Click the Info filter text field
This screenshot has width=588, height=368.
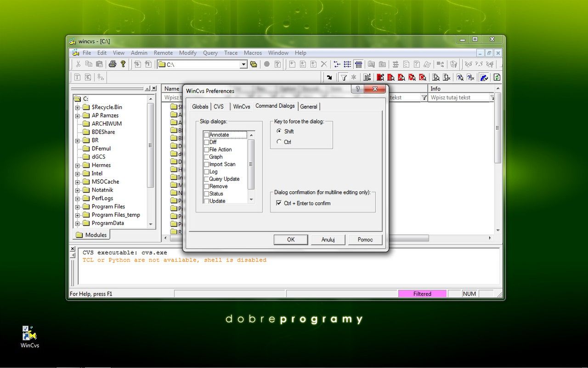(459, 98)
